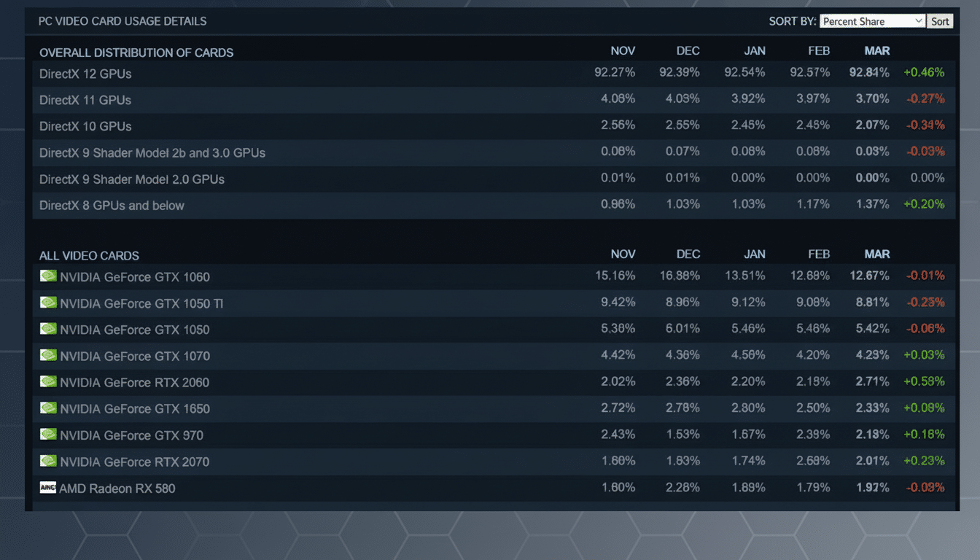Select the DirectX 12 GPUs row

[85, 74]
